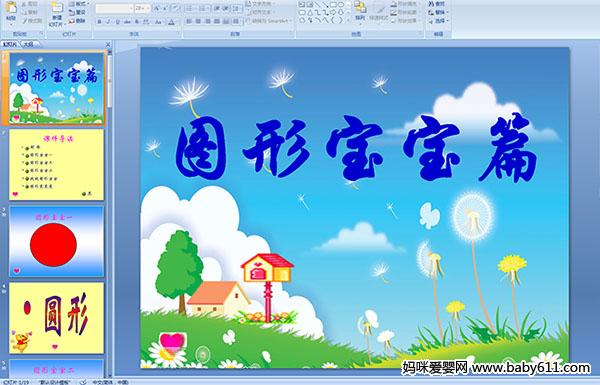Open the columns layout button

(236, 21)
